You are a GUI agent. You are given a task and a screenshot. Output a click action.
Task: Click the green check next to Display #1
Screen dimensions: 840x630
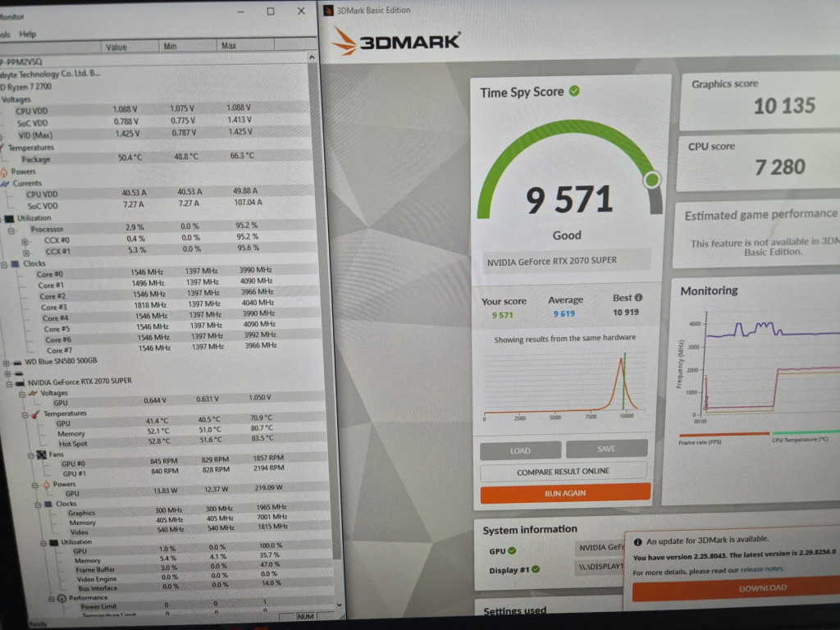[x=536, y=569]
